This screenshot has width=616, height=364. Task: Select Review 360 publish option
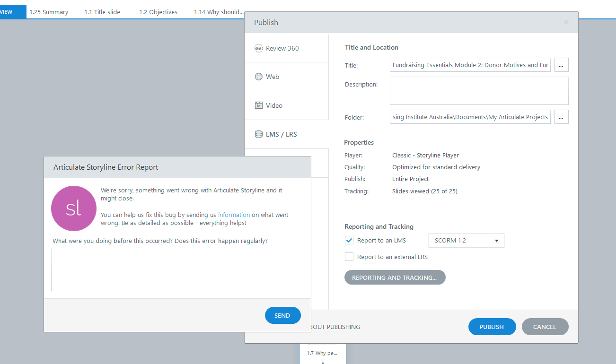pos(287,48)
